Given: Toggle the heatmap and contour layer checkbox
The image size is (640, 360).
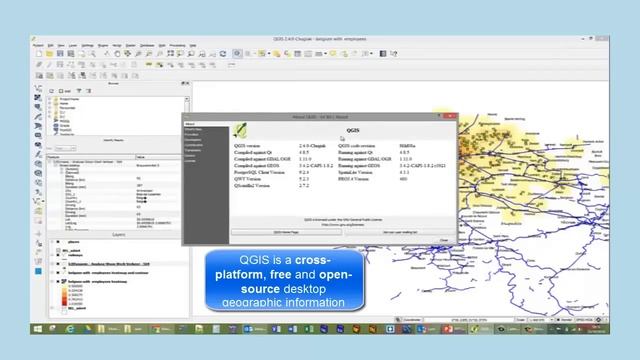Looking at the screenshot, I should point(58,273).
